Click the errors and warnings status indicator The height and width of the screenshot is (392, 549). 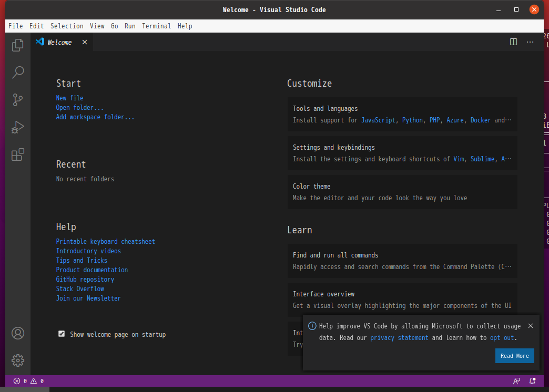(28, 381)
